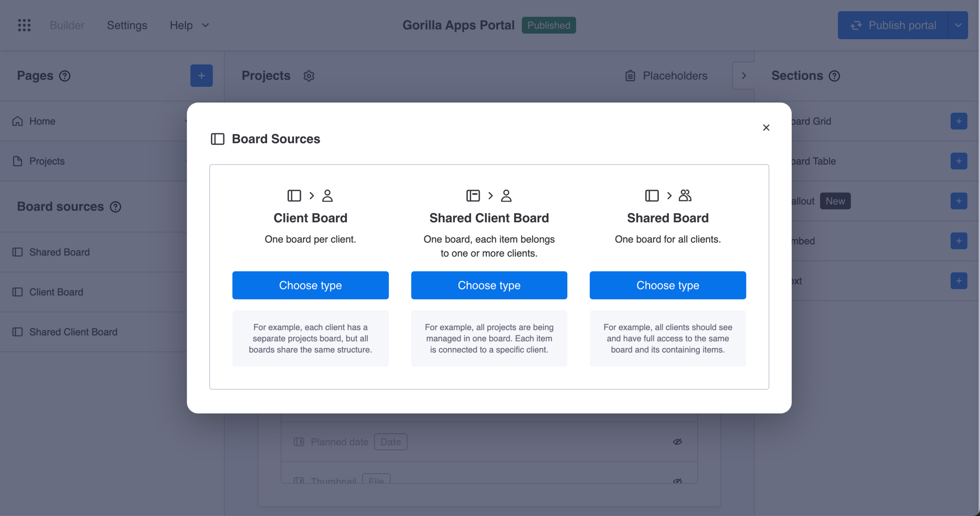Click the New badge beside Callout
The image size is (980, 516).
tap(835, 201)
